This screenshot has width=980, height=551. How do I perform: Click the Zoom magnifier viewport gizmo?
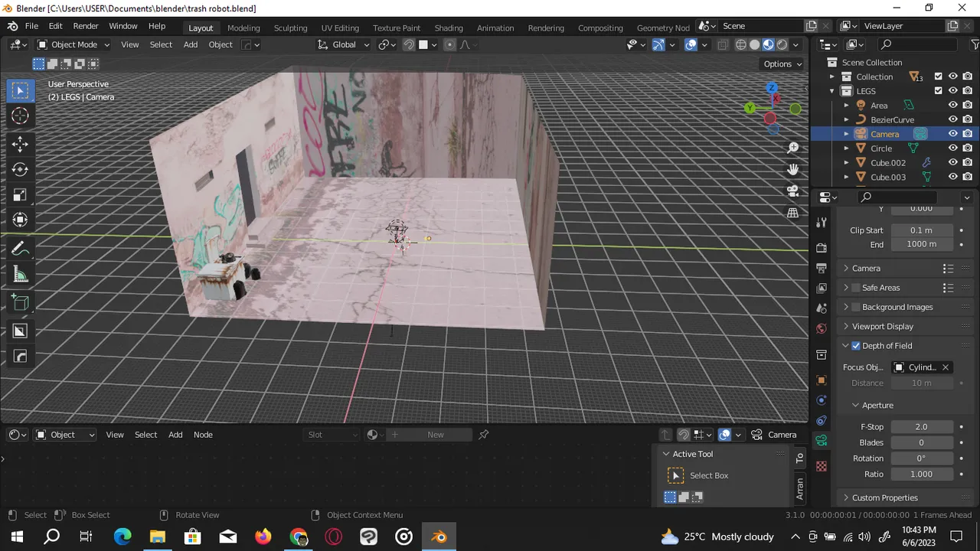[x=793, y=148]
